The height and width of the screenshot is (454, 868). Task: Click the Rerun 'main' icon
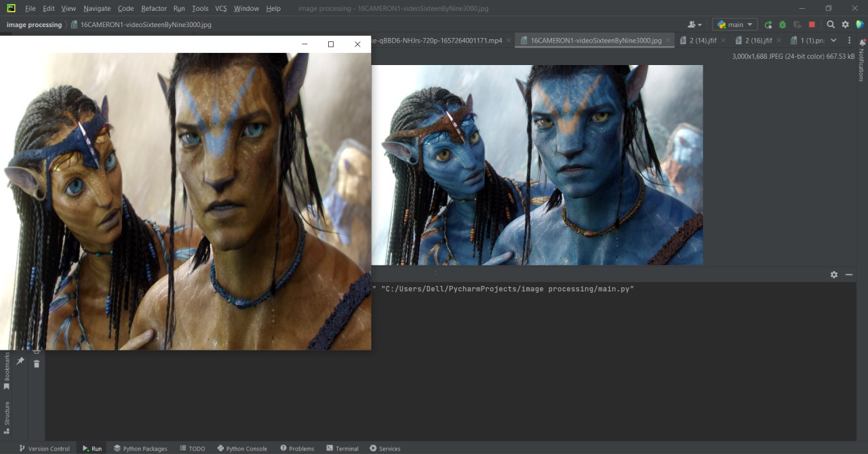click(768, 24)
